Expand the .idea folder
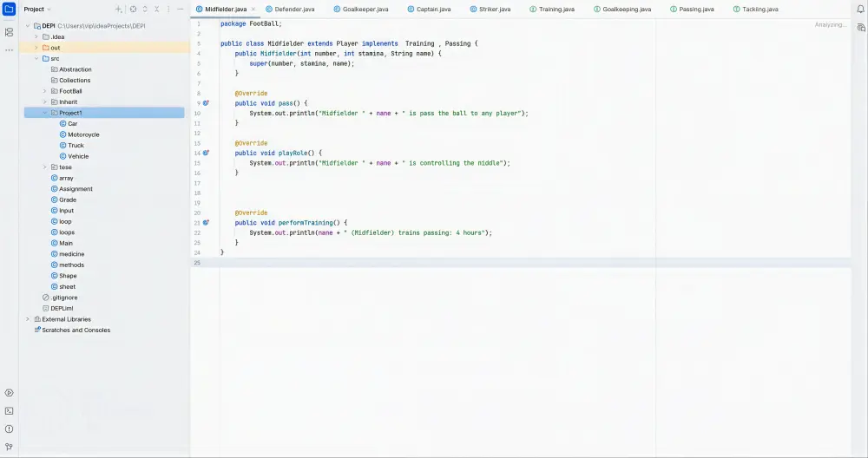The image size is (868, 458). [x=36, y=36]
